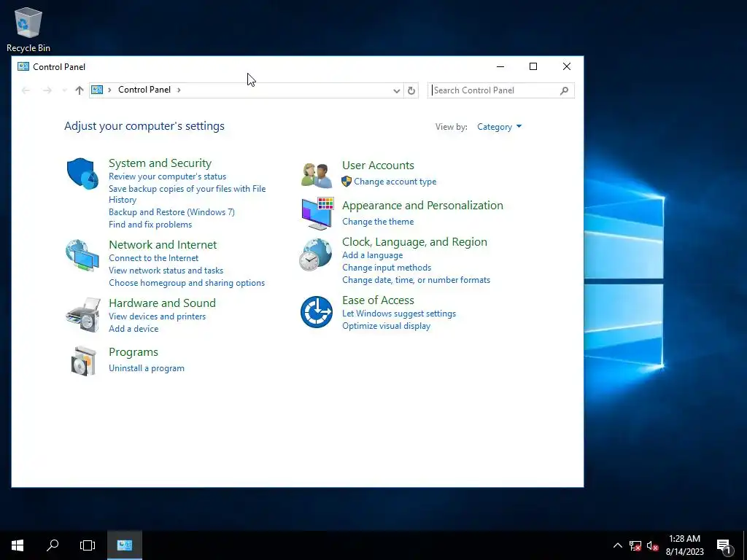The width and height of the screenshot is (747, 560).
Task: Open System and Security heading
Action: point(160,163)
